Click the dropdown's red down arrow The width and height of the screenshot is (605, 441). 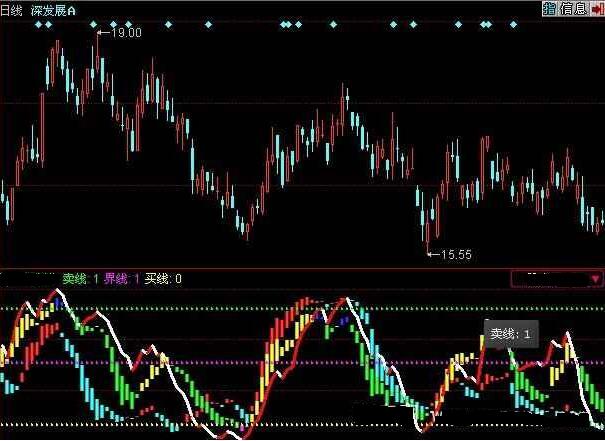point(596,279)
